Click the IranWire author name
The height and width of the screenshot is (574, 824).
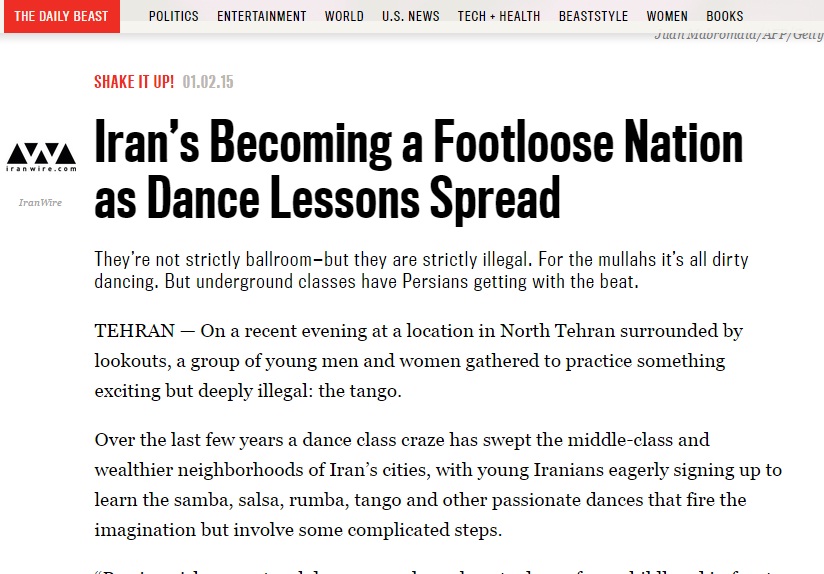pyautogui.click(x=40, y=203)
